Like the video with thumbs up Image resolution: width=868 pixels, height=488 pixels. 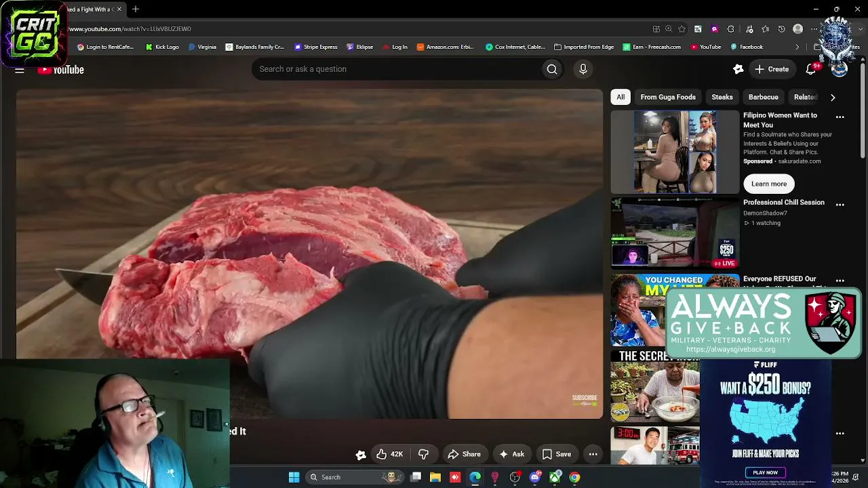(x=390, y=454)
